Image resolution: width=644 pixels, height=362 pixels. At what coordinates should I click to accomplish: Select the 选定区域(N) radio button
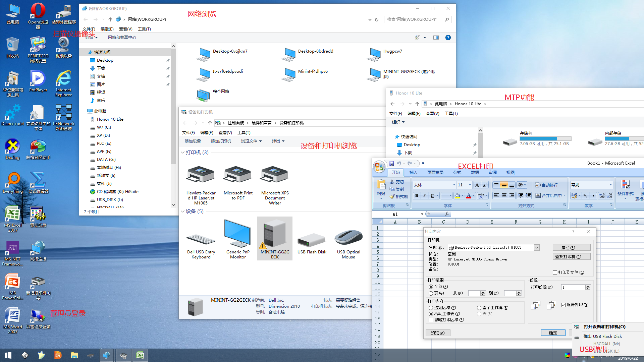point(431,308)
